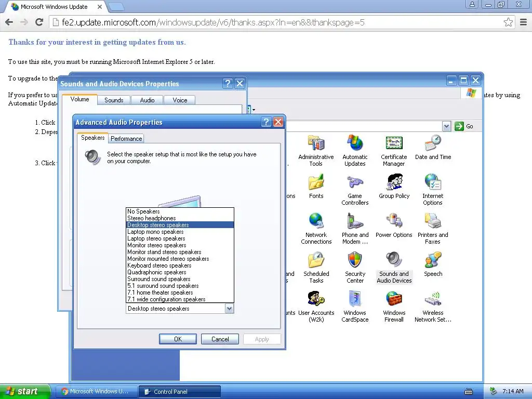This screenshot has width=532, height=399.
Task: Click the Go button in Control Panel
Action: 464,126
